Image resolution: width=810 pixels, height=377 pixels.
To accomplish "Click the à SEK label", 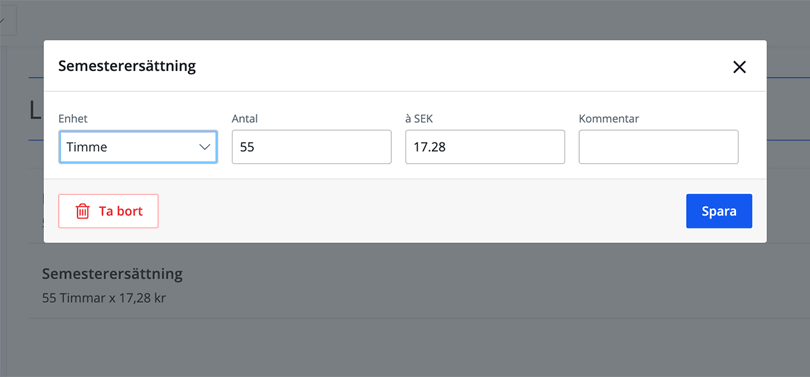I will pos(419,119).
